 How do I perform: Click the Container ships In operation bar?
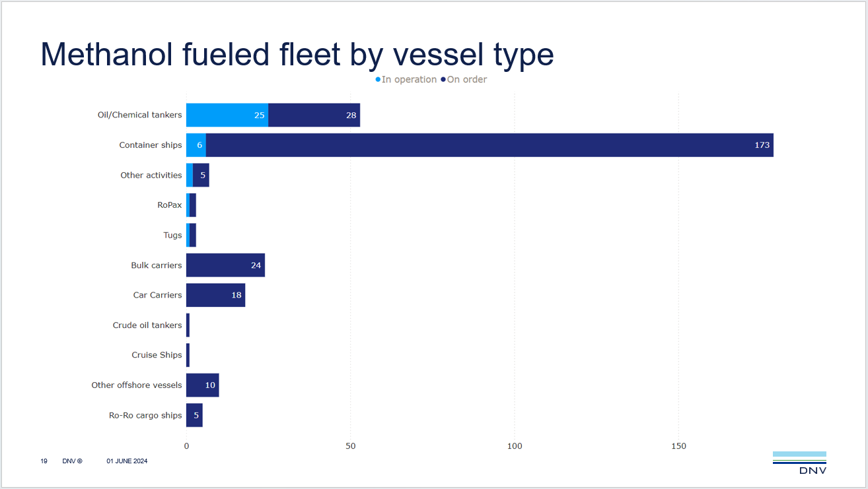(196, 145)
